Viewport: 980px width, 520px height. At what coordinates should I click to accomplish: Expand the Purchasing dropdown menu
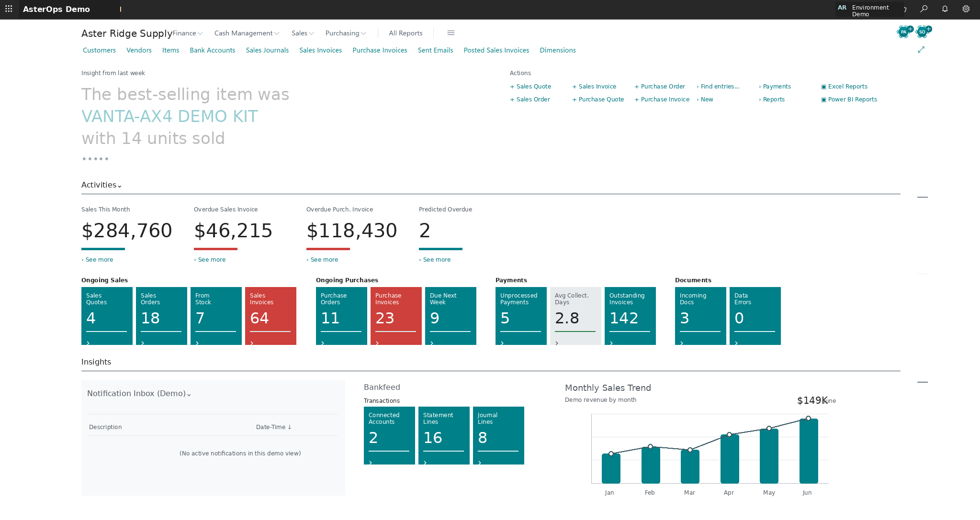coord(346,33)
